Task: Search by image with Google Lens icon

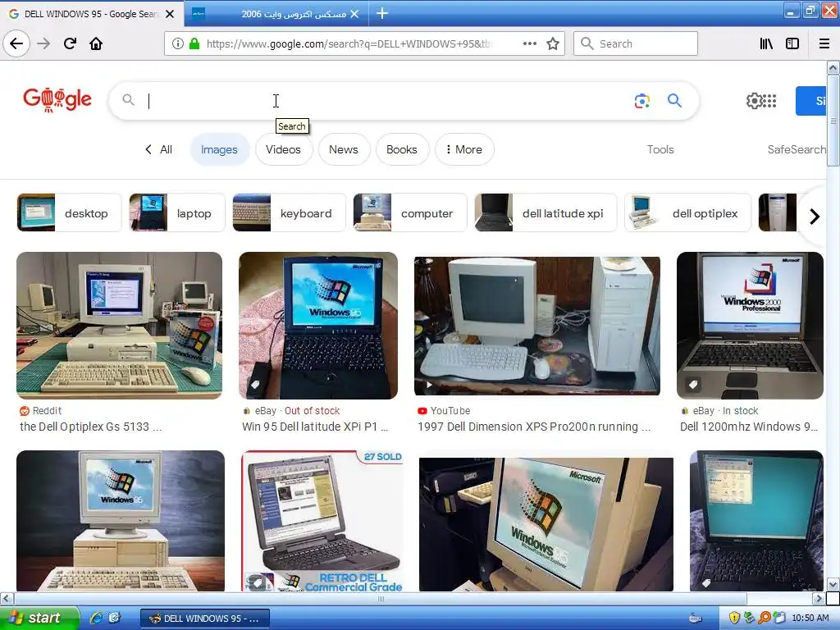Action: [641, 100]
